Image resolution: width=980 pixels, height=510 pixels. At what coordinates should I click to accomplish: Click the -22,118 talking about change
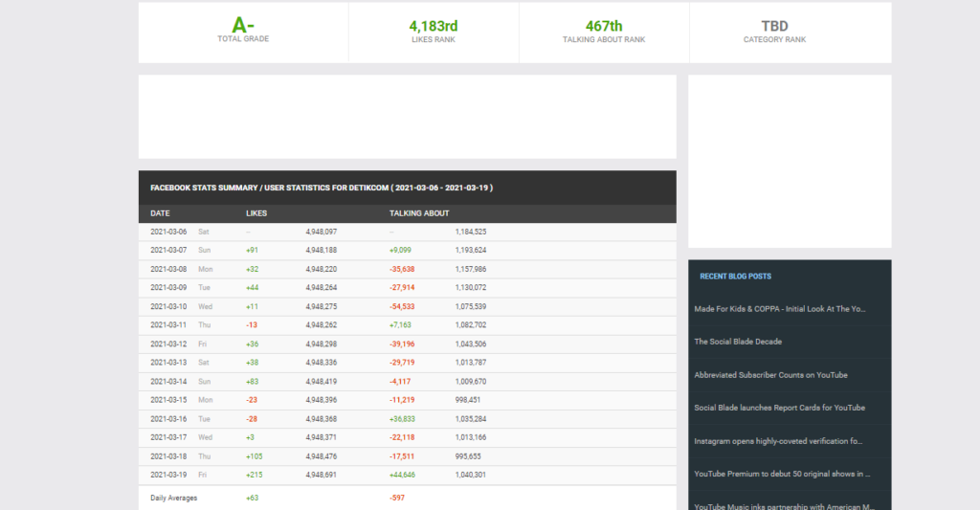pos(402,437)
